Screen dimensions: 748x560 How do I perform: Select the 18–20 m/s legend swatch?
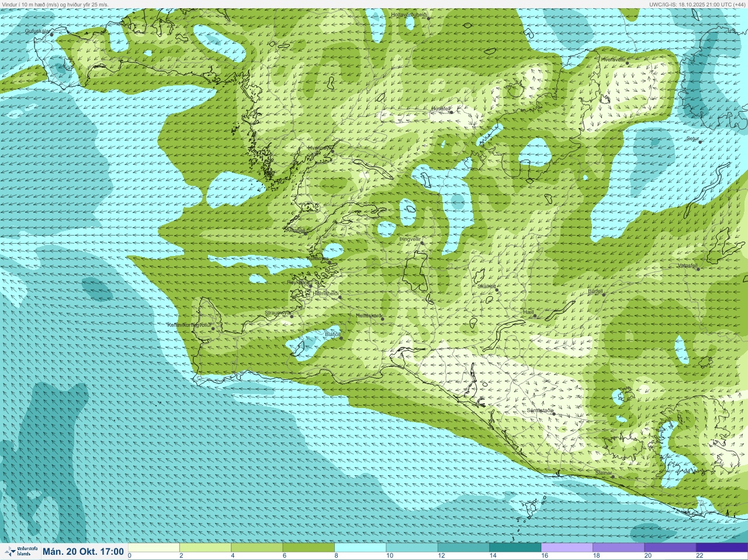619,548
